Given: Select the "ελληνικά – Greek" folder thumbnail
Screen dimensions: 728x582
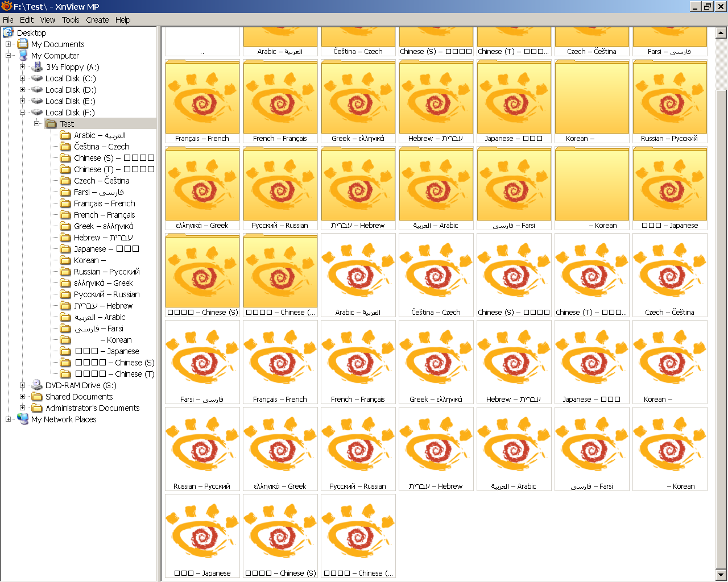Looking at the screenshot, I should [202, 188].
